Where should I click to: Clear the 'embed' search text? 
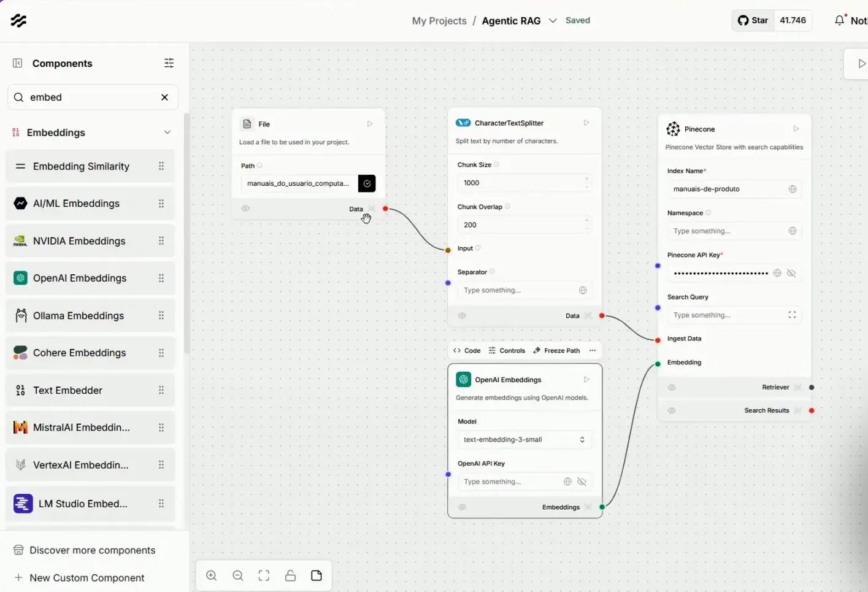point(164,98)
